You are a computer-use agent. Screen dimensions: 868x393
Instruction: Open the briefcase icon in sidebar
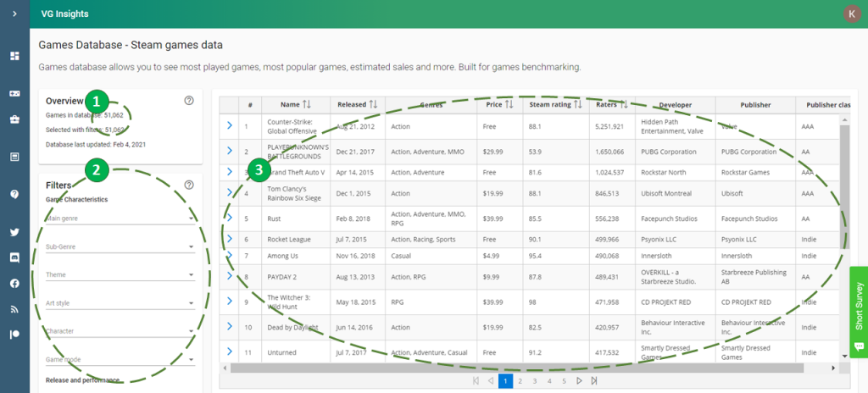[14, 119]
